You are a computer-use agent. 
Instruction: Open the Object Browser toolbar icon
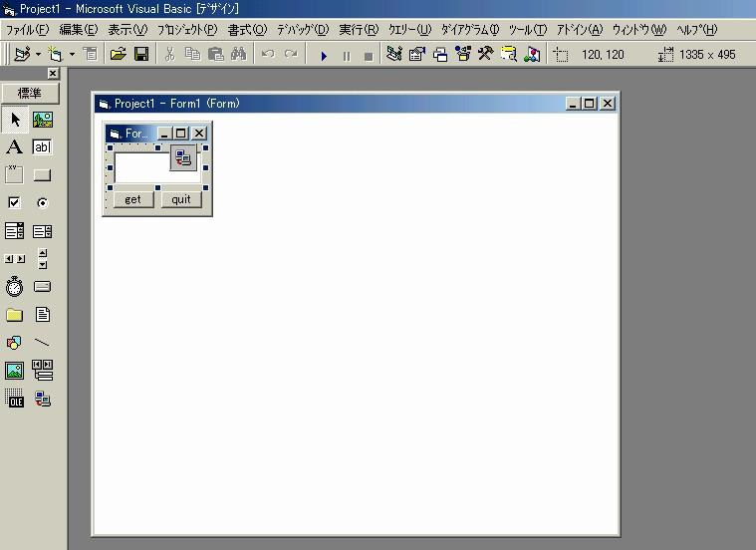(x=463, y=54)
